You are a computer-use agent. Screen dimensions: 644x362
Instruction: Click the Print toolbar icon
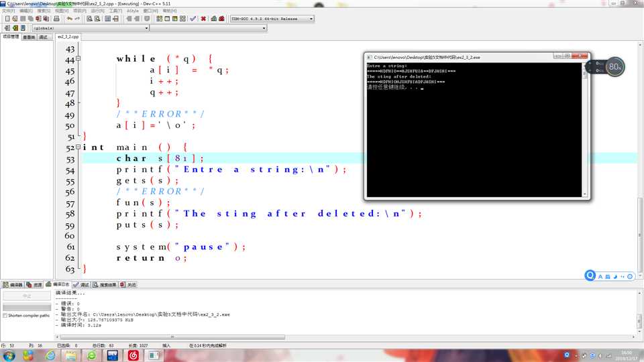click(56, 19)
